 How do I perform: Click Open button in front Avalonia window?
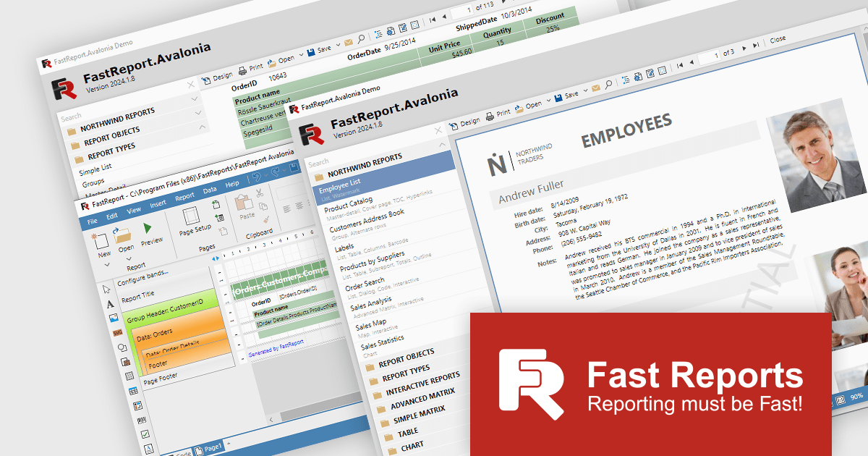pos(527,106)
